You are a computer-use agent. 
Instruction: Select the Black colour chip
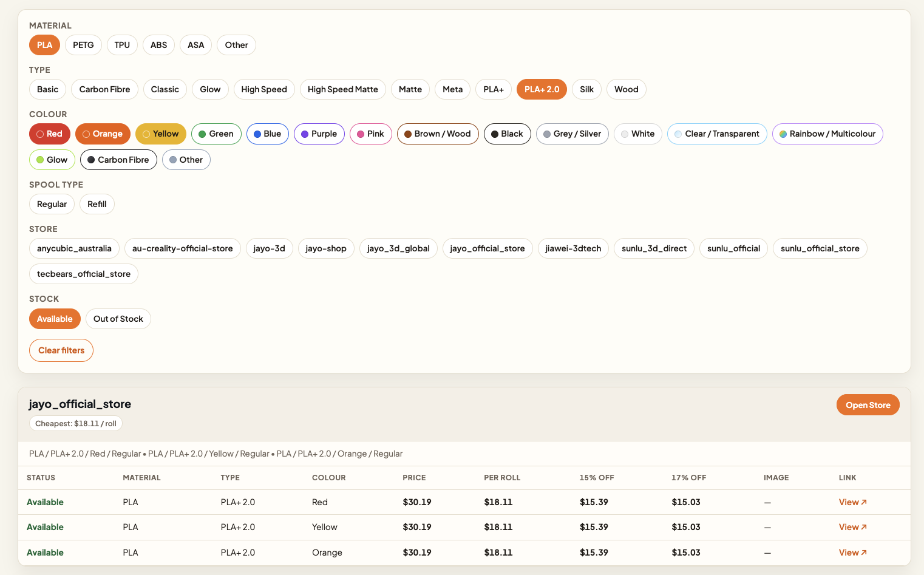point(508,134)
